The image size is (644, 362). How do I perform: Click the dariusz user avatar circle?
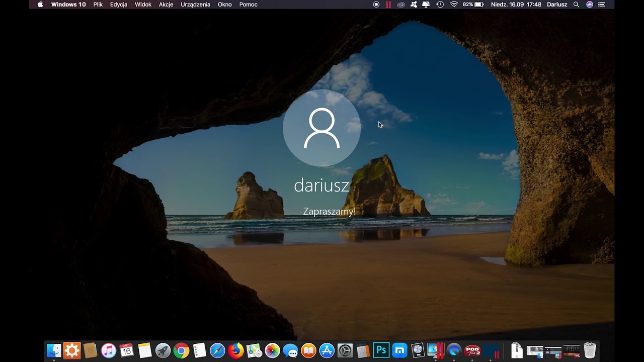(322, 128)
